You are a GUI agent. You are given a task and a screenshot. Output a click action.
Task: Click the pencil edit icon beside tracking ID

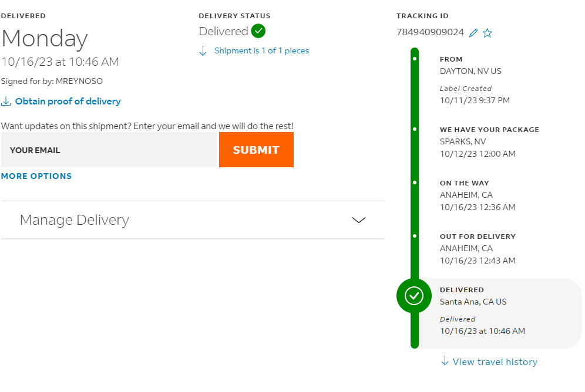[473, 33]
